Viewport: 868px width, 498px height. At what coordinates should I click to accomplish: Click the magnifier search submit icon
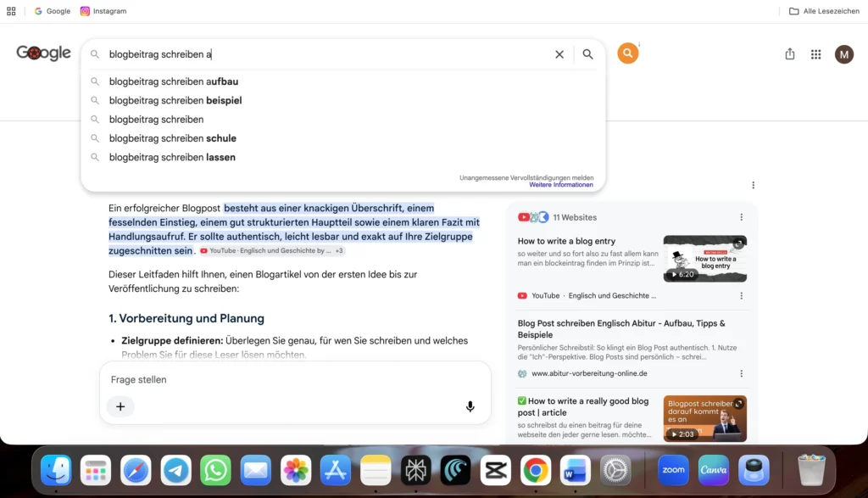click(x=588, y=54)
